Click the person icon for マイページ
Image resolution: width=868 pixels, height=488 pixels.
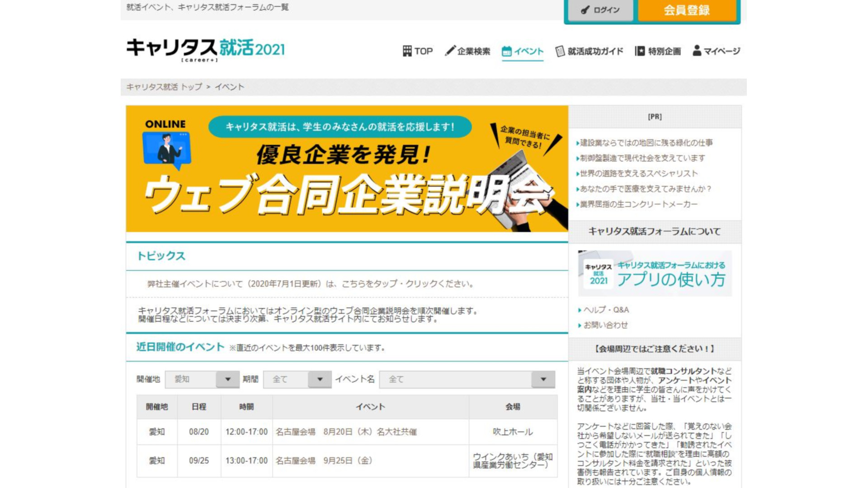point(697,51)
